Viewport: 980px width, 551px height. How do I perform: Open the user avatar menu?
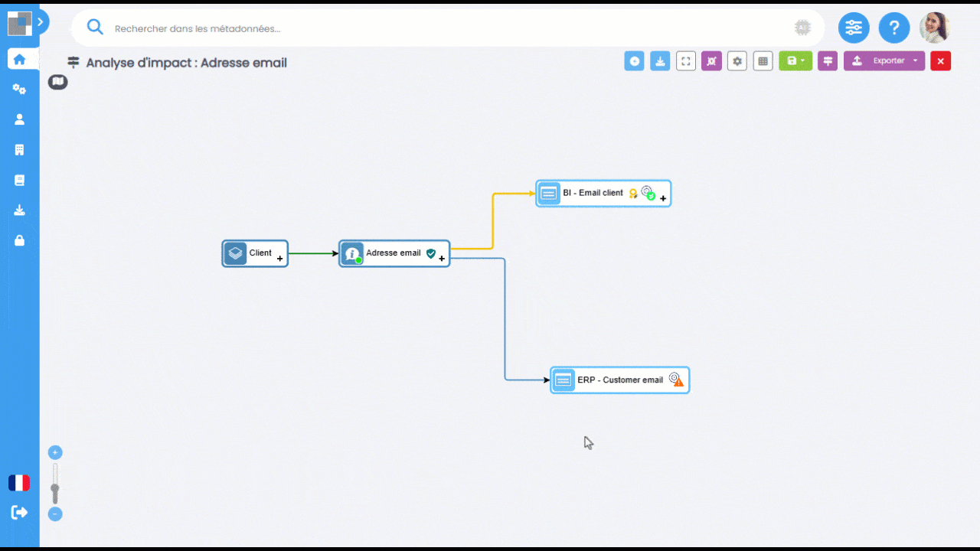(934, 28)
